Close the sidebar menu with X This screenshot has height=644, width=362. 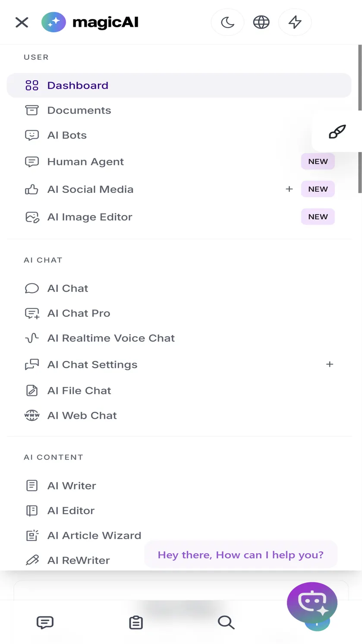[x=22, y=22]
